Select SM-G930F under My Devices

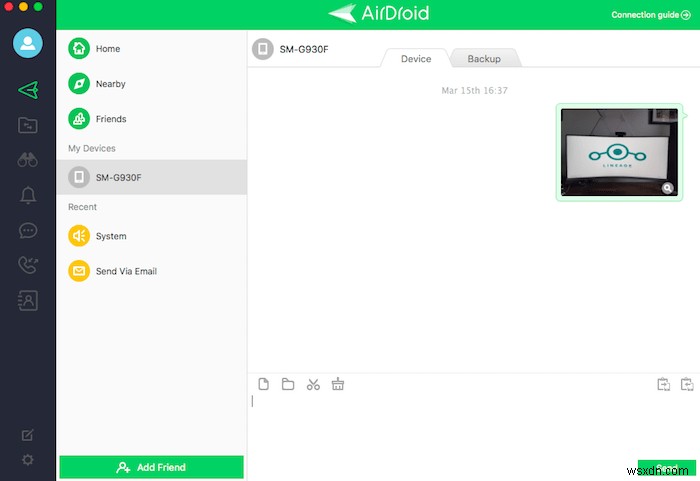pos(151,177)
